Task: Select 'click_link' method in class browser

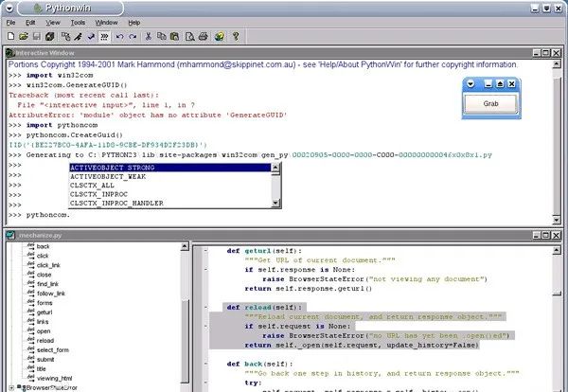Action: coord(48,265)
